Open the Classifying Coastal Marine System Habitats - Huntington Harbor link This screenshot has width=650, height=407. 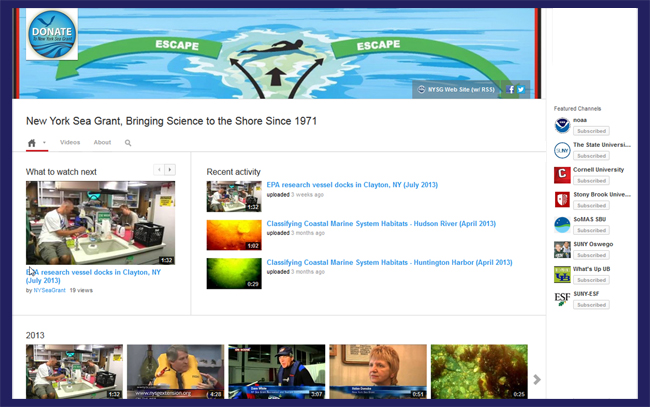[389, 262]
